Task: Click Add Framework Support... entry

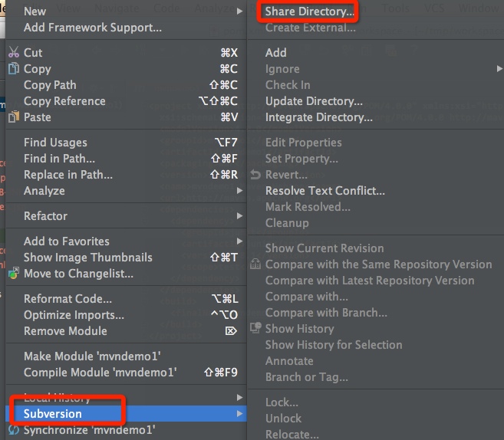Action: (x=92, y=28)
